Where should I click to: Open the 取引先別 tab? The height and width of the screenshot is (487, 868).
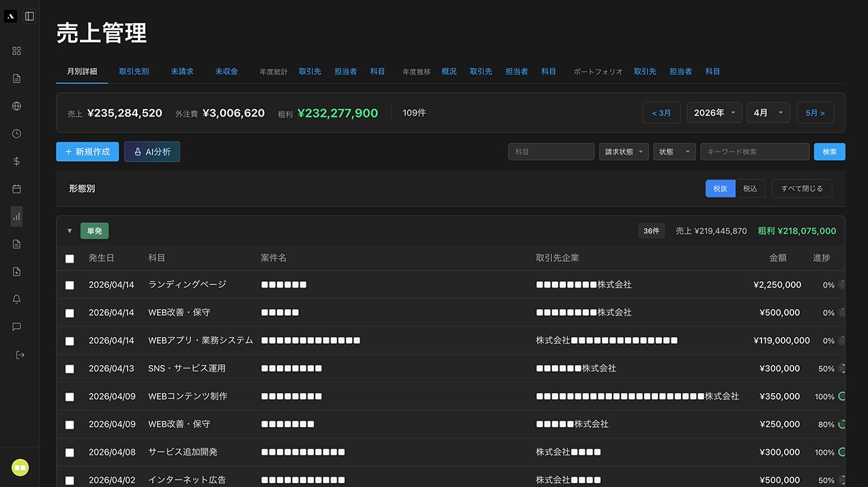tap(134, 72)
